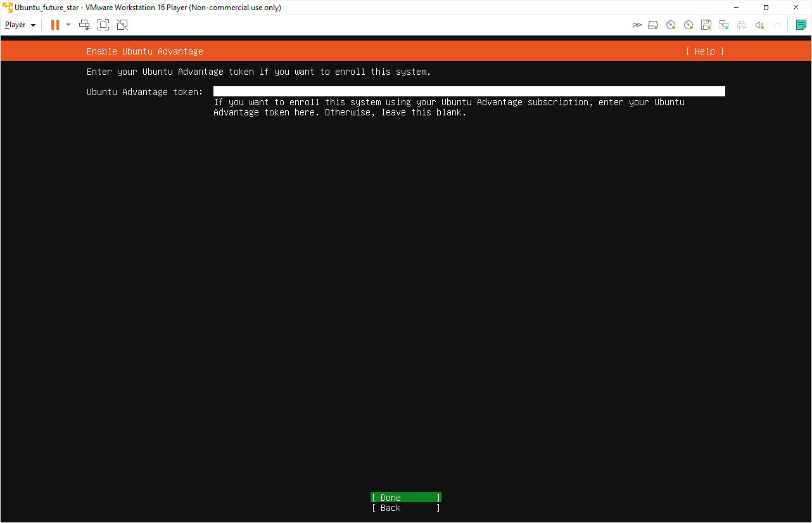Open hard disk device icon
Viewport: 812px width, 523px height.
click(653, 25)
